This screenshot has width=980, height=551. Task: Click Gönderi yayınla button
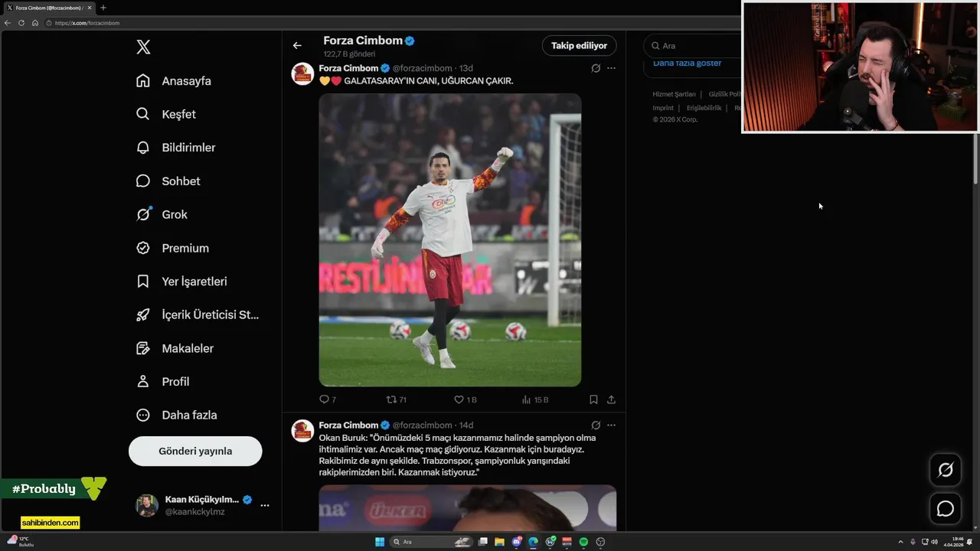[x=195, y=451]
